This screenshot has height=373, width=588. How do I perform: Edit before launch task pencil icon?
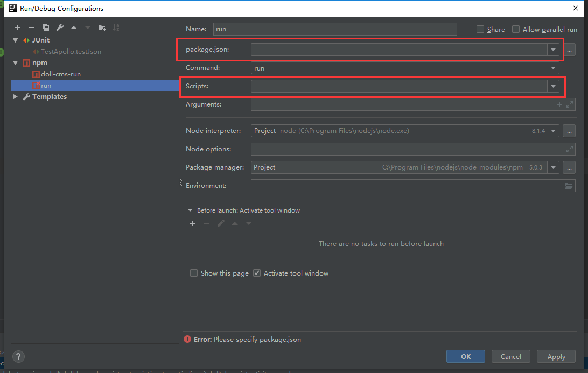(221, 223)
